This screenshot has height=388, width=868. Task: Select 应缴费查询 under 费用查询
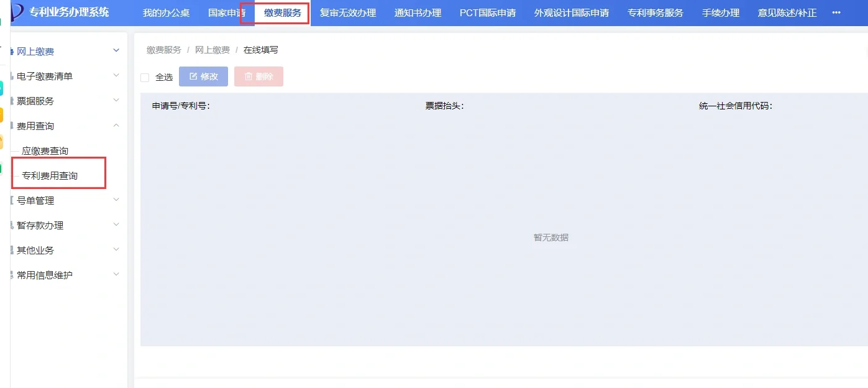point(45,151)
